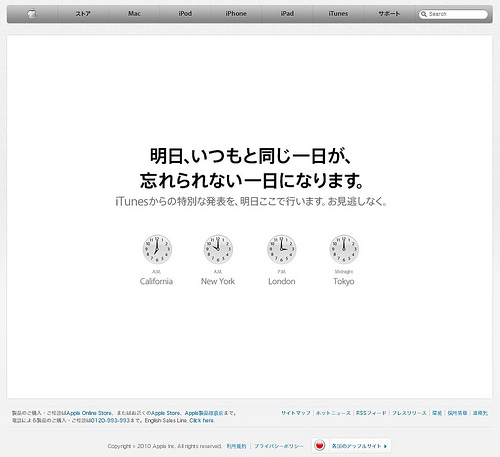Image resolution: width=500 pixels, height=457 pixels.
Task: Open the プレスリリース footer link
Action: point(409,413)
